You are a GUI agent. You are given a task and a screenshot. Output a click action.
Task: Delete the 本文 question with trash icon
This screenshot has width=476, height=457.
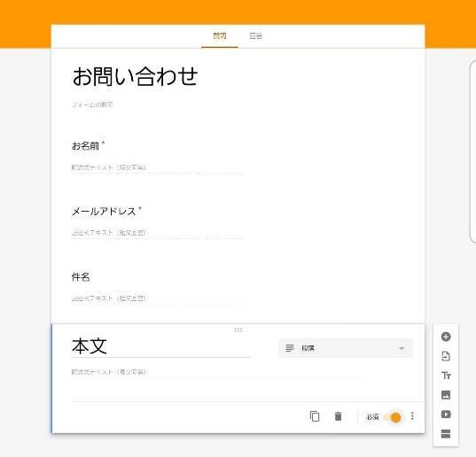338,416
